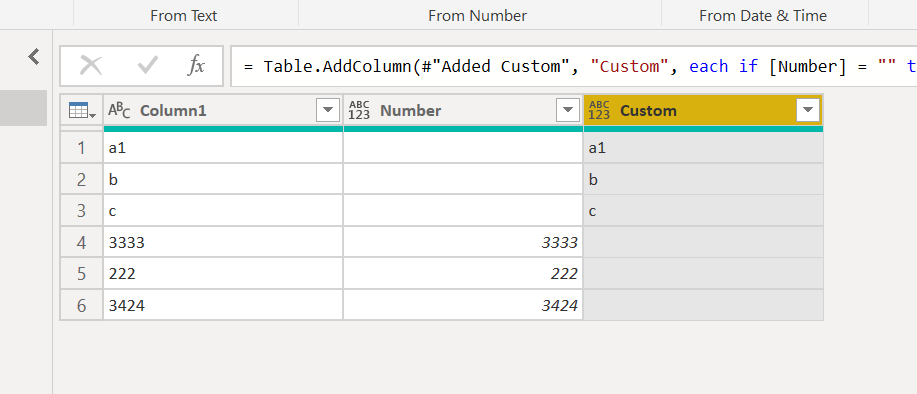Image resolution: width=917 pixels, height=394 pixels.
Task: Change the Custom column data type icon
Action: (x=599, y=110)
